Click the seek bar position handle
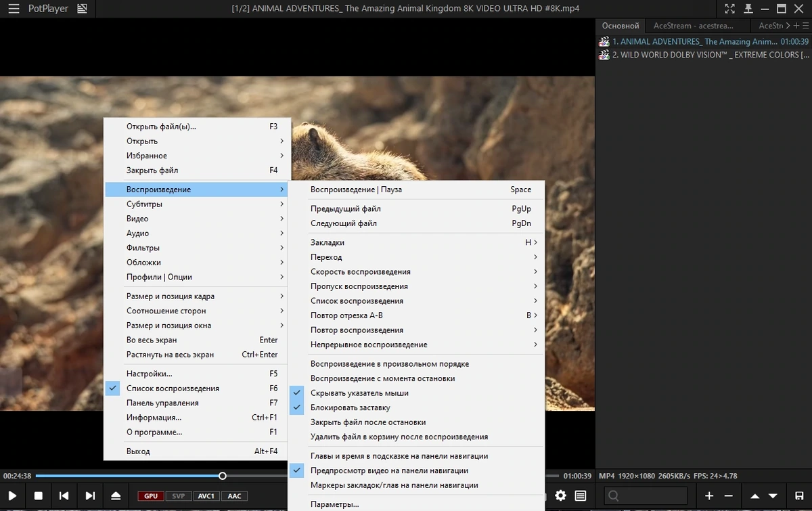 [x=223, y=476]
